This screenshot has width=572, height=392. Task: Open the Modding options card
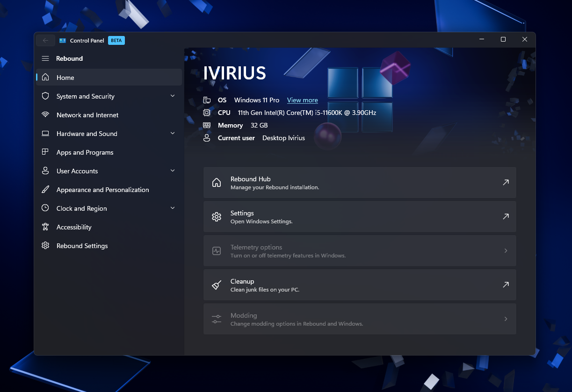(360, 319)
